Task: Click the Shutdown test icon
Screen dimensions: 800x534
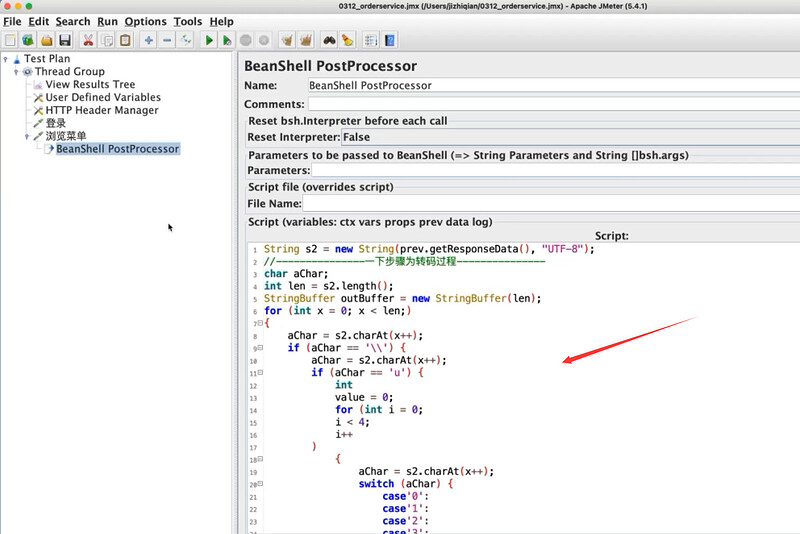Action: tap(264, 40)
